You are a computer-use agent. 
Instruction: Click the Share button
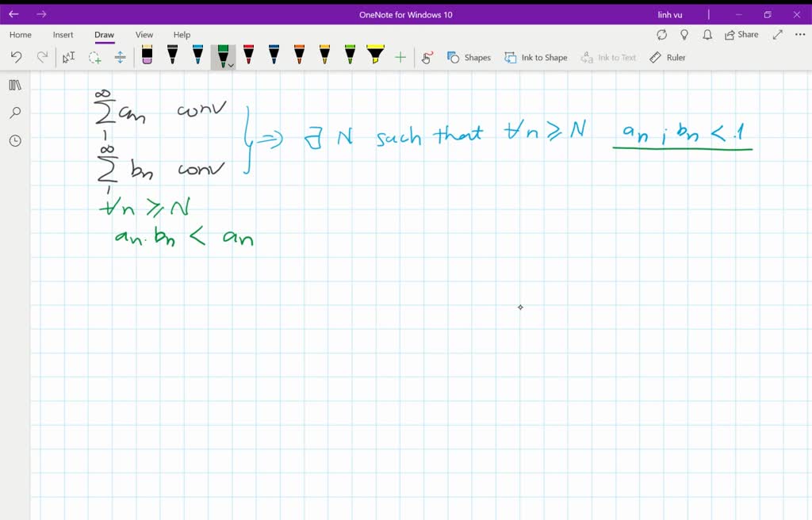click(741, 34)
